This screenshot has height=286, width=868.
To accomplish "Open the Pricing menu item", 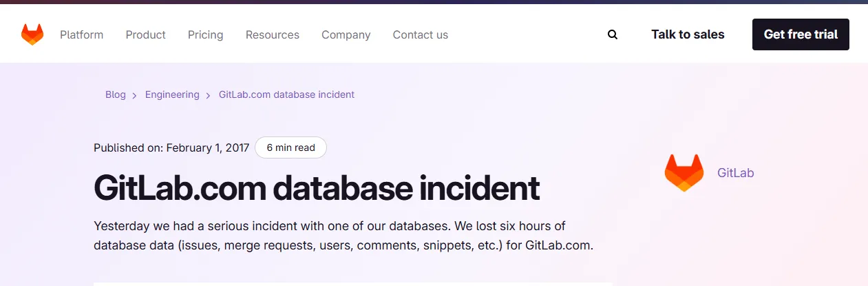I will [x=205, y=34].
